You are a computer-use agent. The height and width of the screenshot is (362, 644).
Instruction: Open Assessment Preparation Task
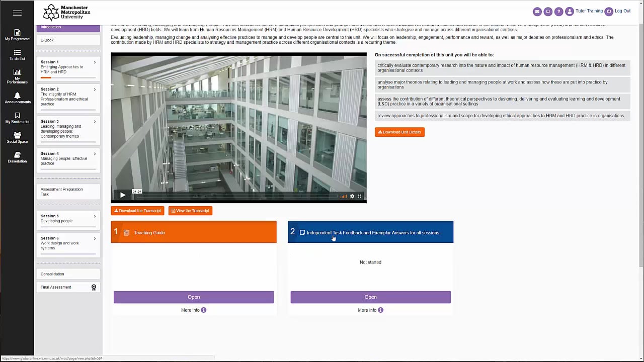[x=68, y=192]
